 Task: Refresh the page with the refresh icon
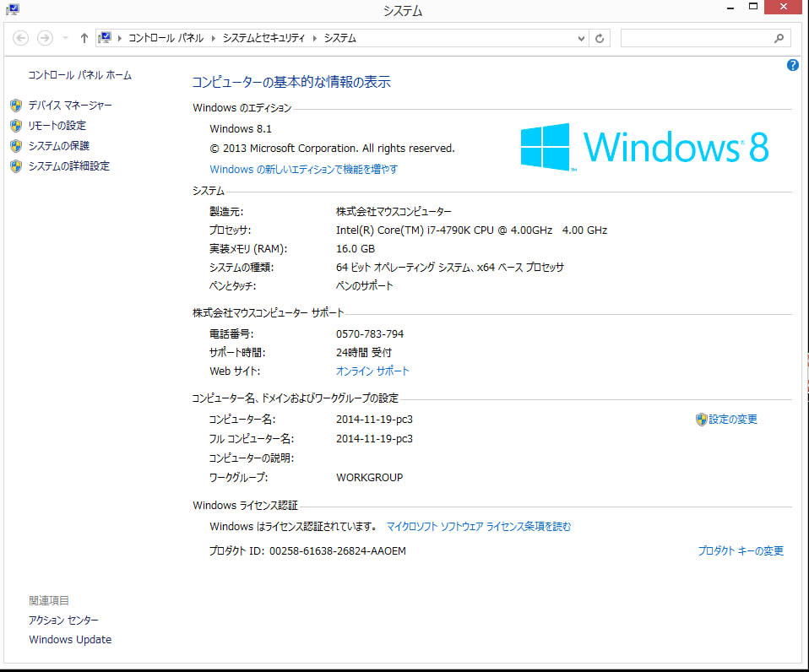[x=600, y=38]
